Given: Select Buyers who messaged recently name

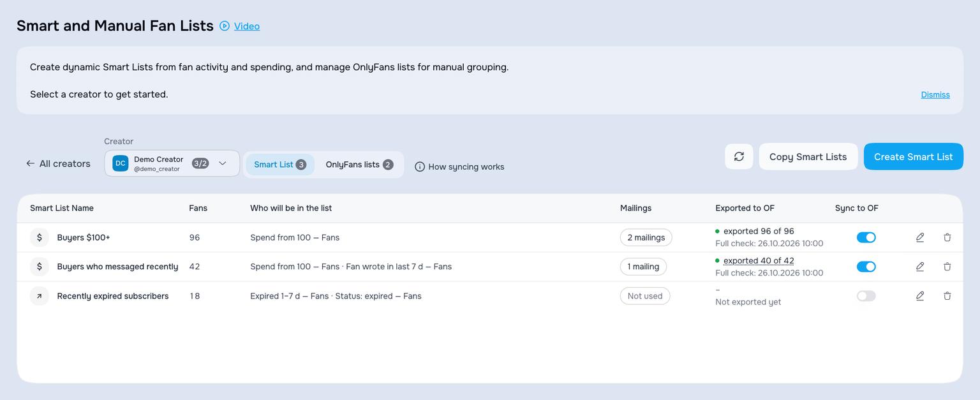Looking at the screenshot, I should coord(117,267).
